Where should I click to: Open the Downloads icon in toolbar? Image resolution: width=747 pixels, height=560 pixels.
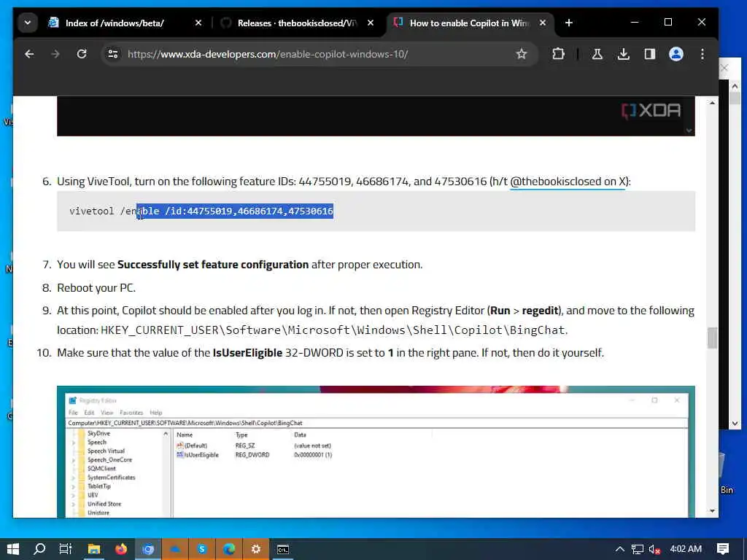623,54
